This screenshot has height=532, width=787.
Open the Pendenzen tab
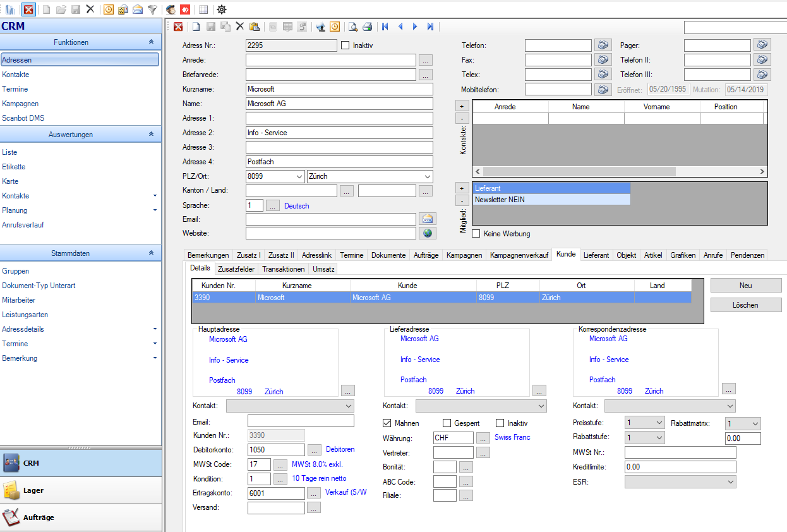pyautogui.click(x=748, y=255)
